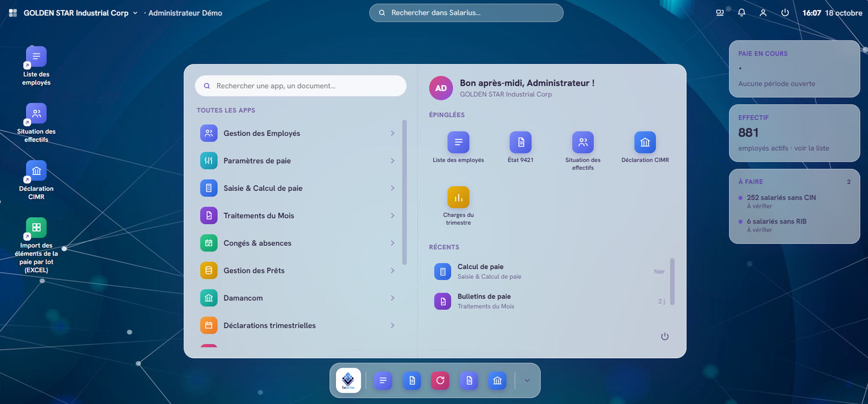
Task: Click the Gestion des Employés app icon
Action: tap(209, 133)
